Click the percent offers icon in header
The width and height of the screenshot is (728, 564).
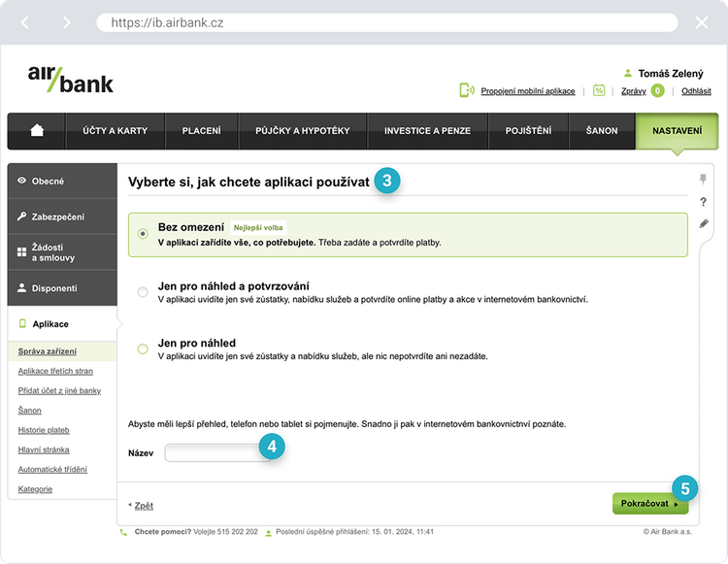599,90
